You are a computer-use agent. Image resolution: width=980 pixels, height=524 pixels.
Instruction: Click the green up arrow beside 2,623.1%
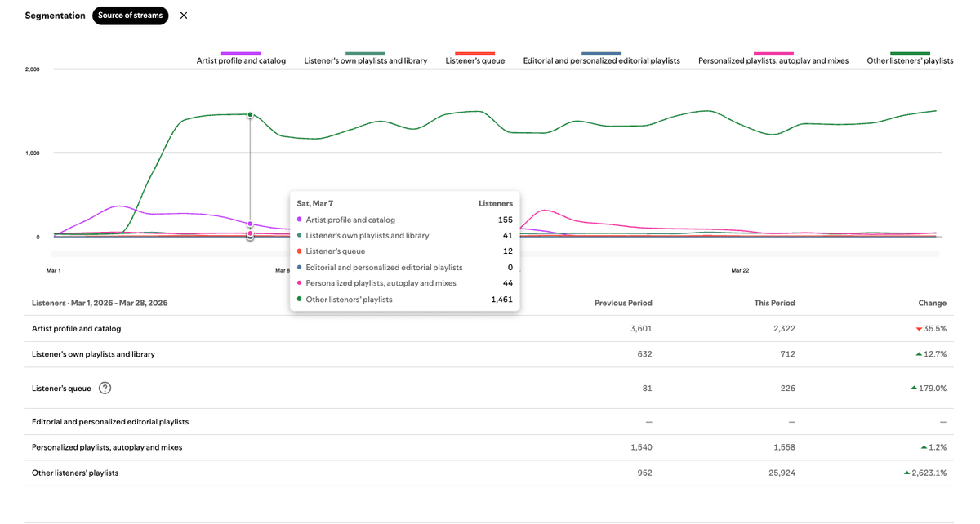click(906, 473)
